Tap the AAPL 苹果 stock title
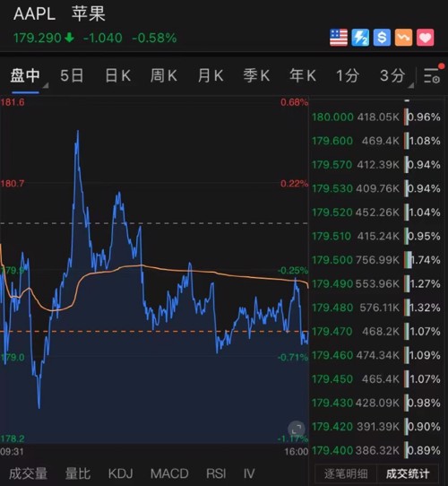 point(59,14)
